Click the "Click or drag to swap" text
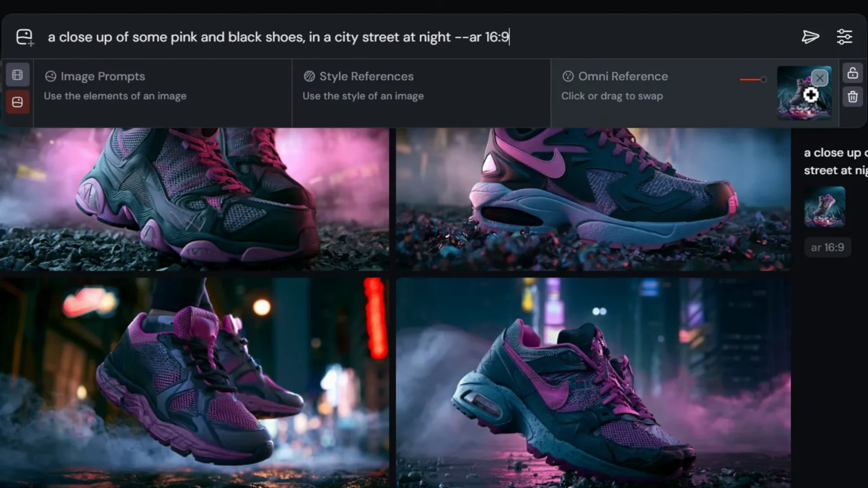 [612, 96]
